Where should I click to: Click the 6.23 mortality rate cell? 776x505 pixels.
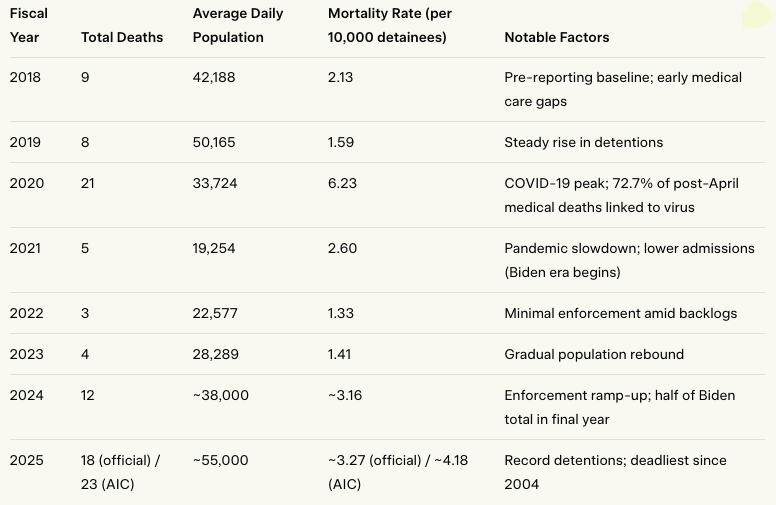pos(342,183)
